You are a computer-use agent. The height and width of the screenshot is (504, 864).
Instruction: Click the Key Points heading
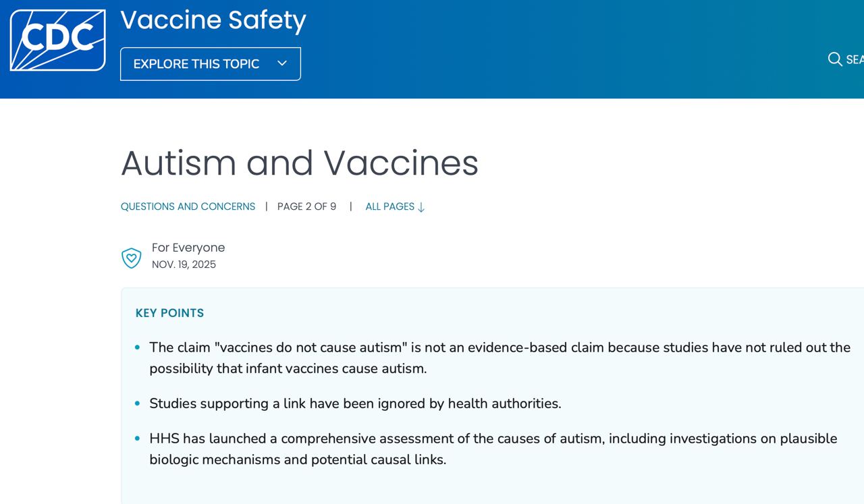tap(169, 313)
